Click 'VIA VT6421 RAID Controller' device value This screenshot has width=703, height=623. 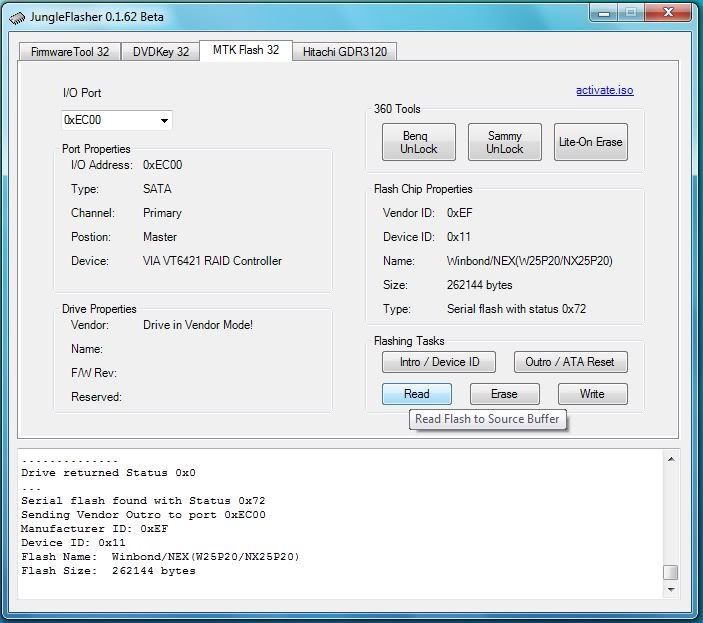(x=212, y=261)
